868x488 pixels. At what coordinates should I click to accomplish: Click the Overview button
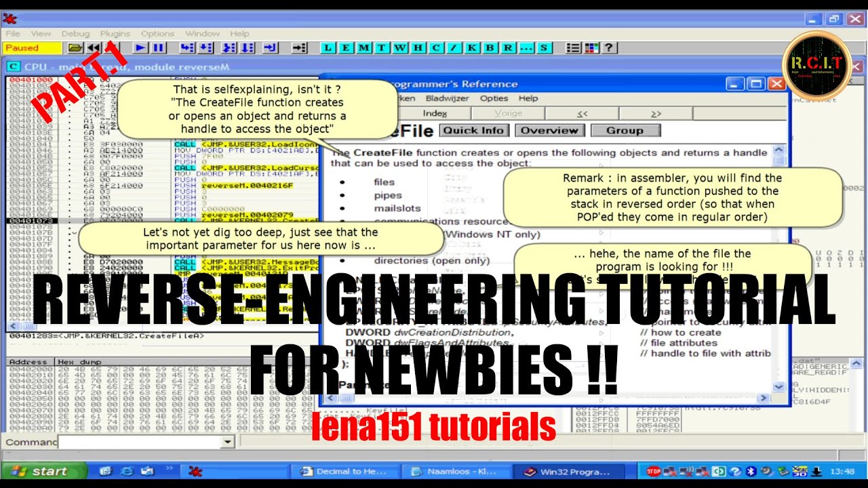point(549,130)
